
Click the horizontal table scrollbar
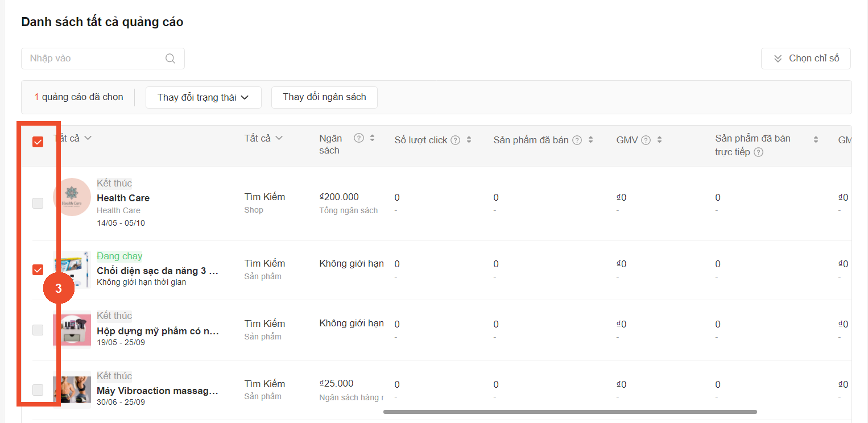570,412
